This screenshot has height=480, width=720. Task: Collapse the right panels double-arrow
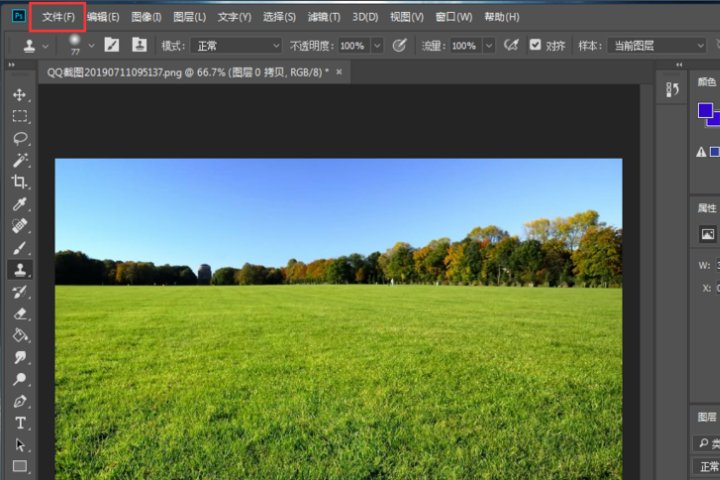click(x=679, y=65)
